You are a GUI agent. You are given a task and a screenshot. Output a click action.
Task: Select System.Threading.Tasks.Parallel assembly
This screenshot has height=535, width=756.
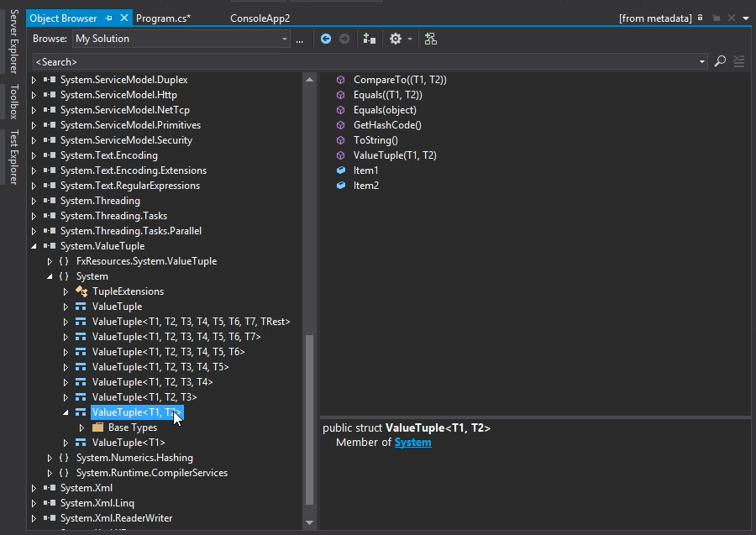[x=131, y=231]
